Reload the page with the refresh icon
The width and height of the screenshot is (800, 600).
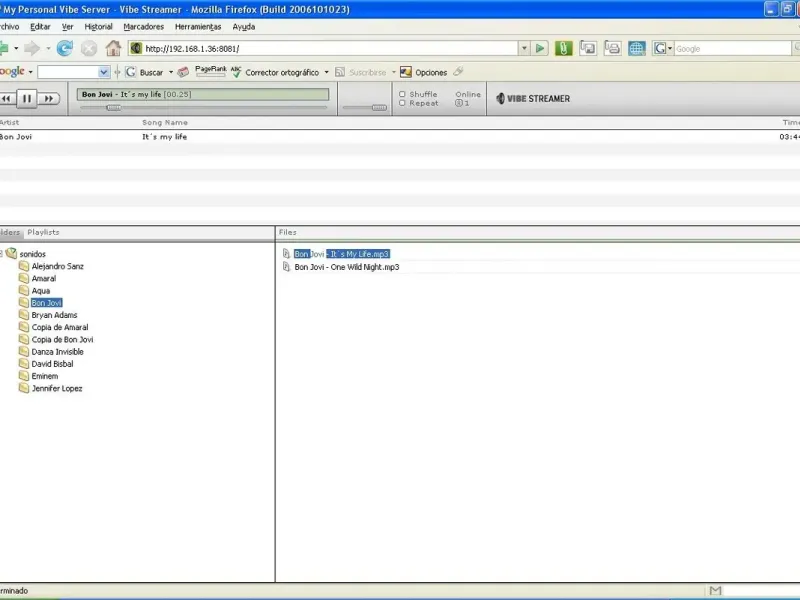pyautogui.click(x=64, y=48)
